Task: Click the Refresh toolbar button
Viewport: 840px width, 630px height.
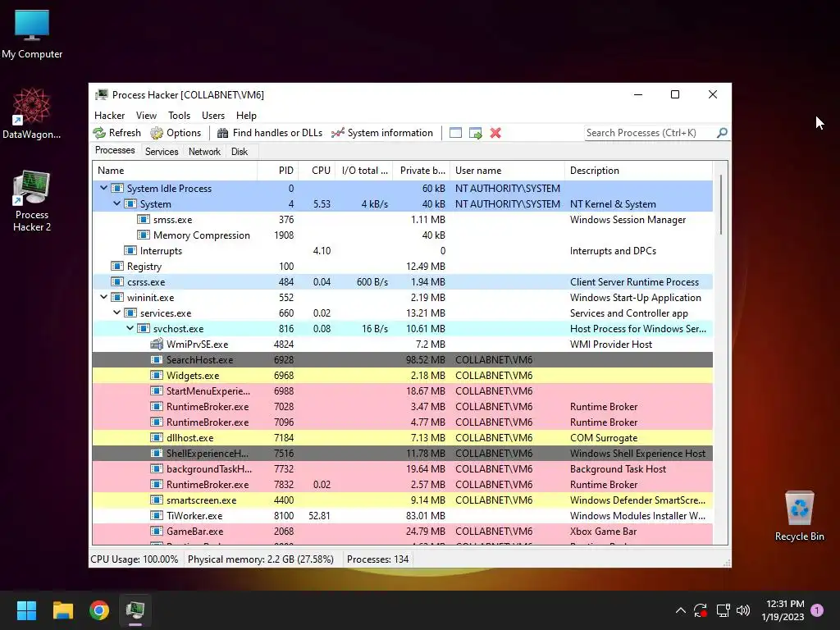Action: pos(116,133)
